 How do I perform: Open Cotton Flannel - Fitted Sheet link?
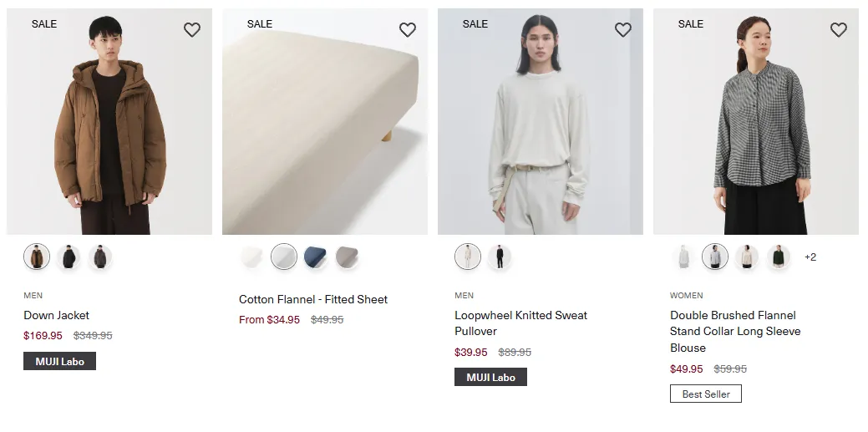tap(313, 300)
